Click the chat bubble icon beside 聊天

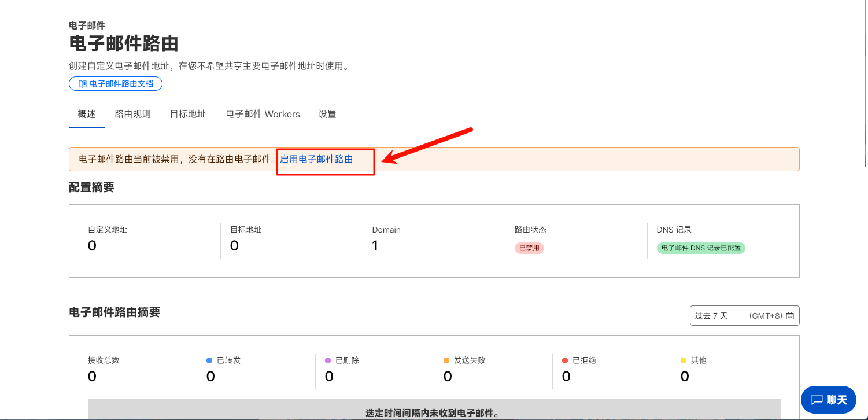(817, 400)
